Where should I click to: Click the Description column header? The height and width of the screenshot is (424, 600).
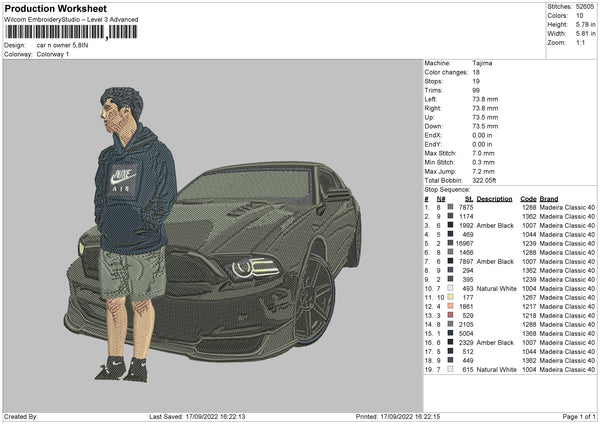(494, 198)
